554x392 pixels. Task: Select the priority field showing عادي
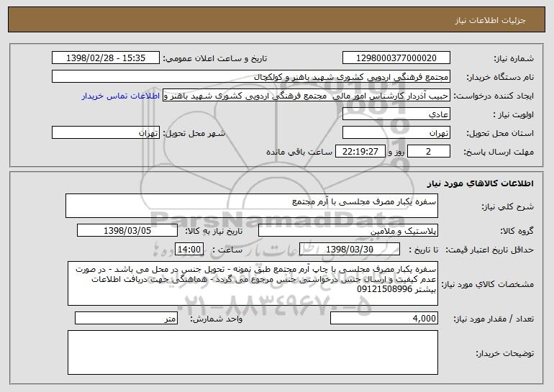(396, 114)
